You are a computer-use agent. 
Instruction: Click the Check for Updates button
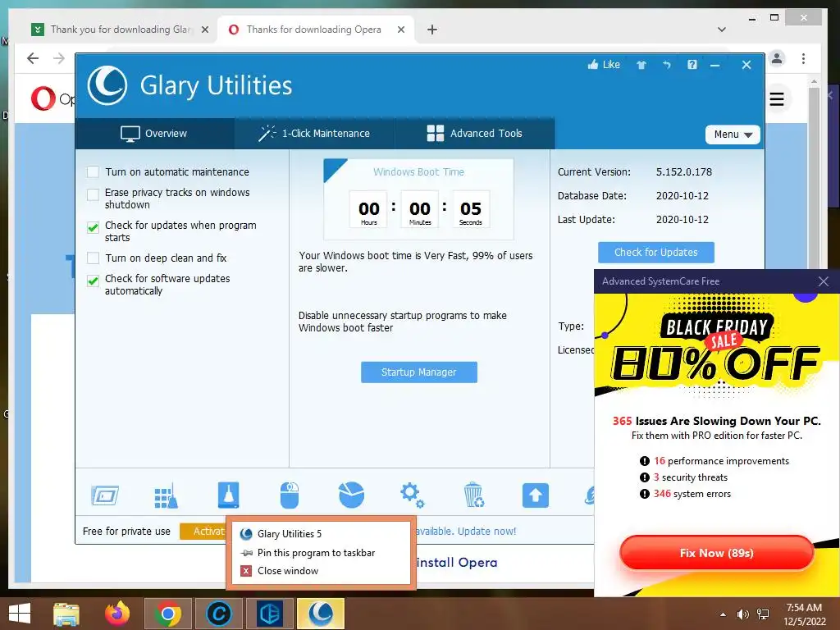pyautogui.click(x=655, y=253)
